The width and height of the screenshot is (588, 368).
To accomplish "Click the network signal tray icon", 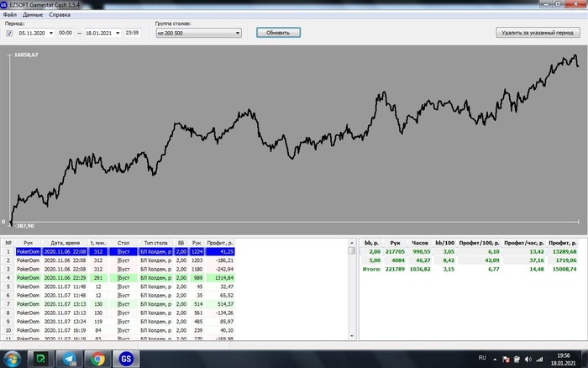I will tap(539, 360).
